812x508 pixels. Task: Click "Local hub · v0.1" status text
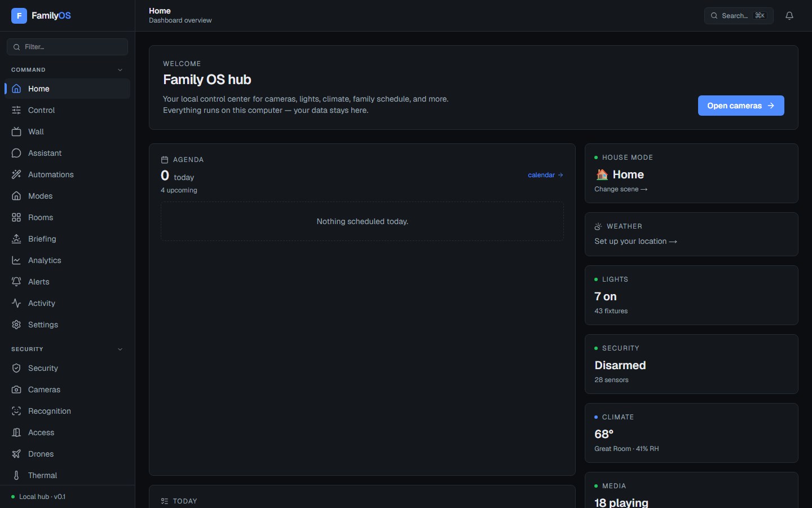[42, 497]
